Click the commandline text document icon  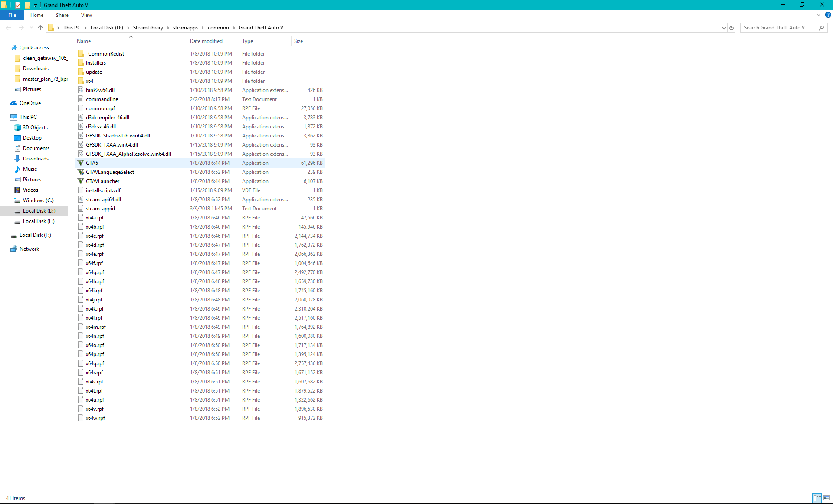[x=81, y=99]
